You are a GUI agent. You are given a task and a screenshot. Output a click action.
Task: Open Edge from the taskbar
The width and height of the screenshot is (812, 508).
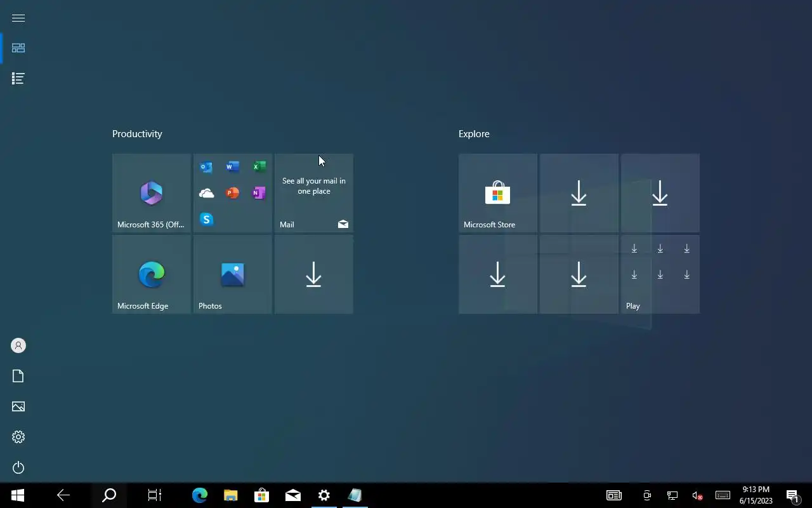(200, 495)
